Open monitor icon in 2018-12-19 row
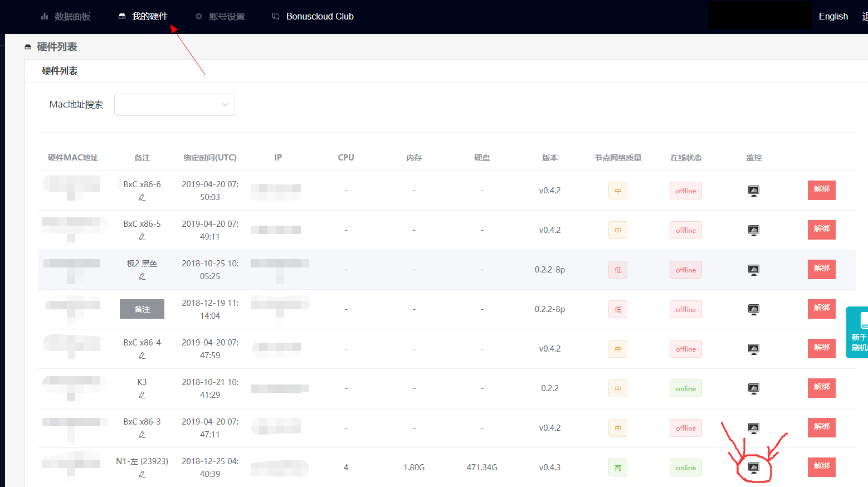Screen dimensions: 868x487 pos(754,309)
